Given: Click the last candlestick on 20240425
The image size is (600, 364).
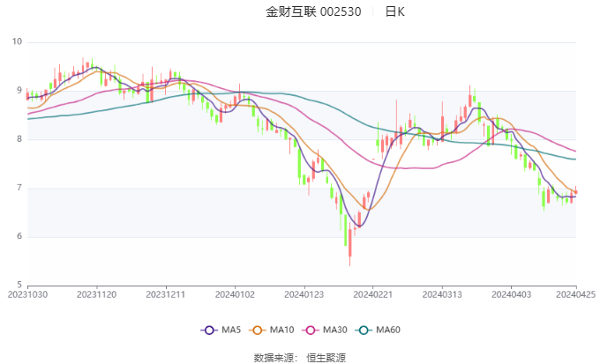Looking at the screenshot, I should pyautogui.click(x=575, y=191).
